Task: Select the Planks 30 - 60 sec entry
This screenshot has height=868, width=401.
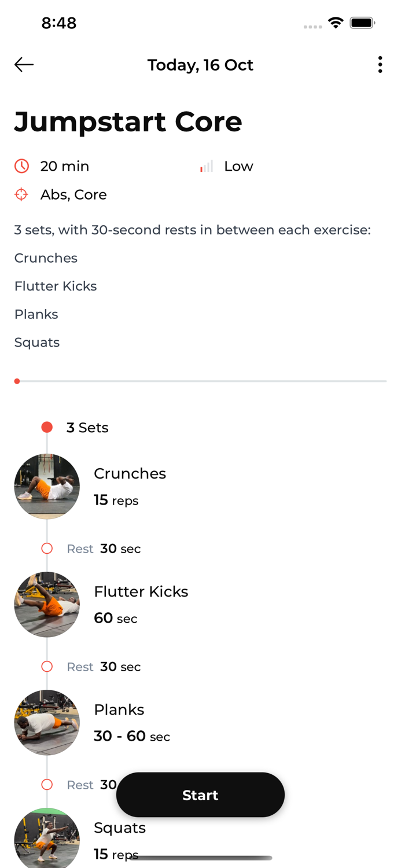Action: [131, 736]
